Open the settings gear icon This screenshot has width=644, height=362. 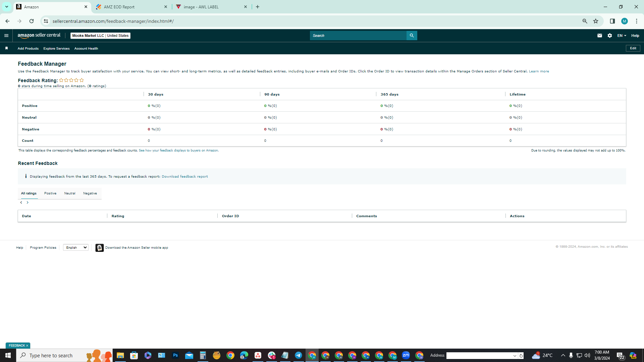point(610,36)
